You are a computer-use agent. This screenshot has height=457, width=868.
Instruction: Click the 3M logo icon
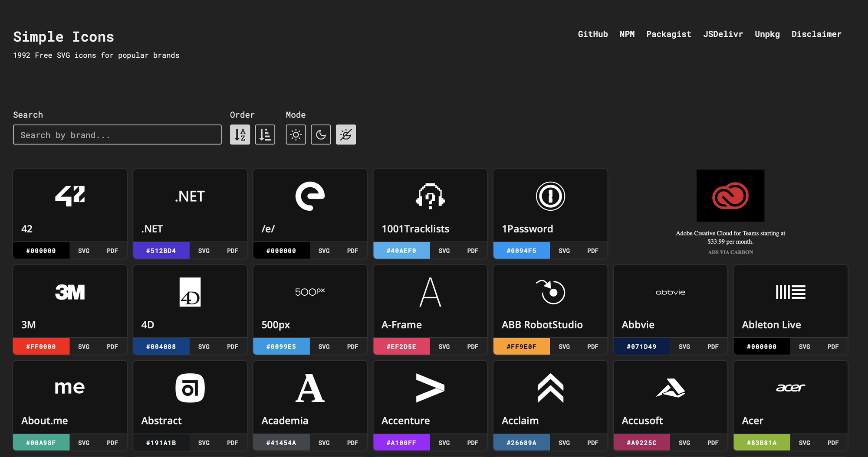tap(70, 292)
